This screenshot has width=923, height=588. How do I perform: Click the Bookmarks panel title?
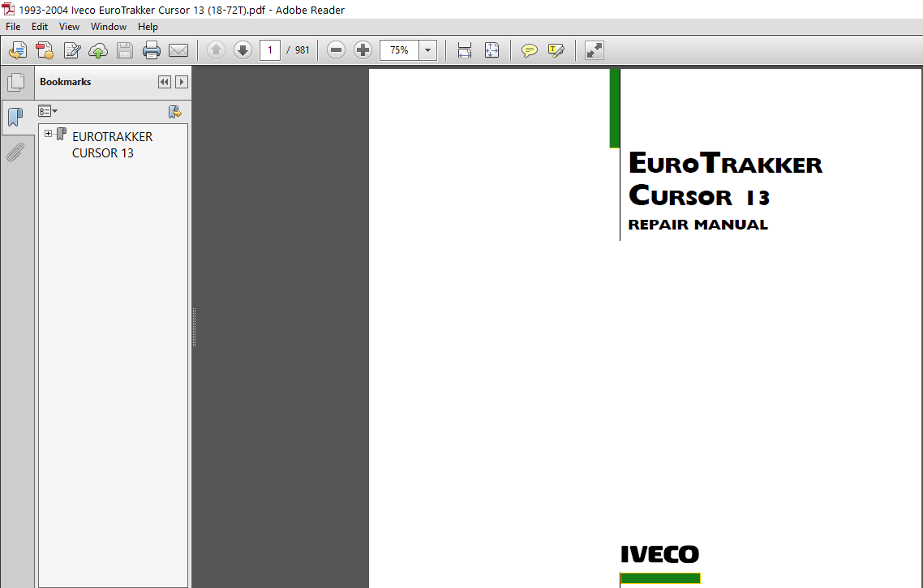tap(66, 82)
